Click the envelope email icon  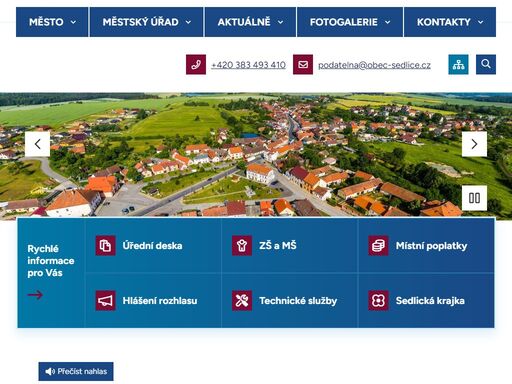click(x=303, y=64)
